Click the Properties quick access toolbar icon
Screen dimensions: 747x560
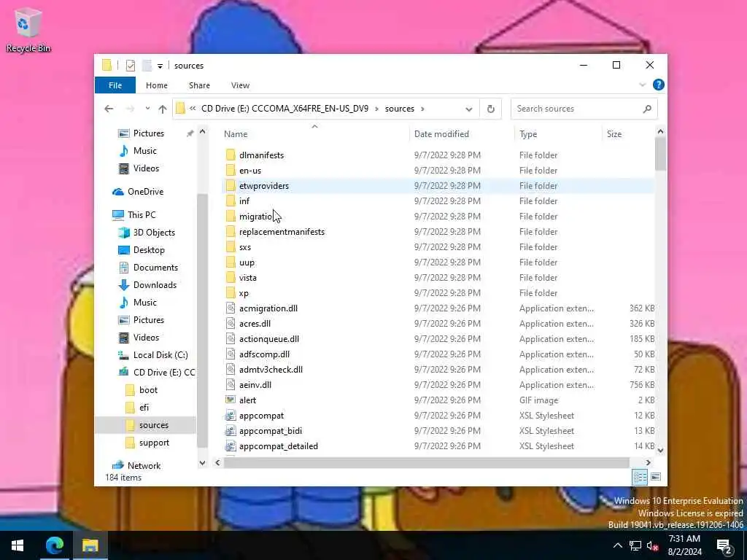pos(131,65)
